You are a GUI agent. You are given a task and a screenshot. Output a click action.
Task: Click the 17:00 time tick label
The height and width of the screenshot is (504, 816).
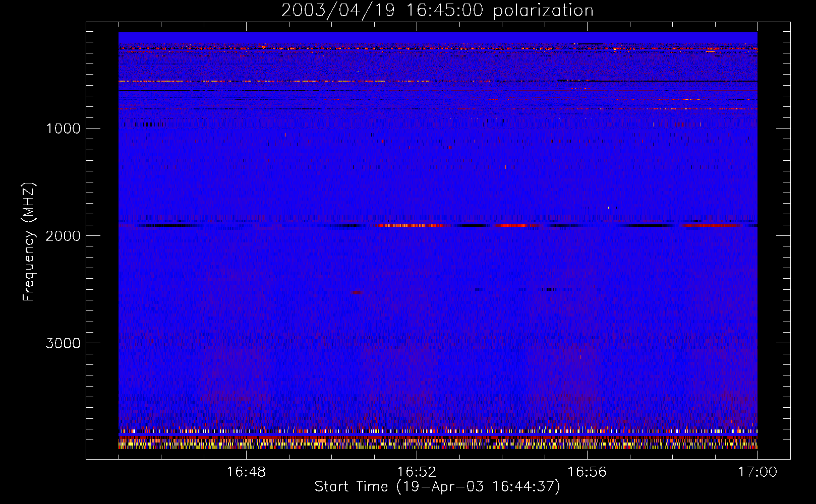point(757,472)
